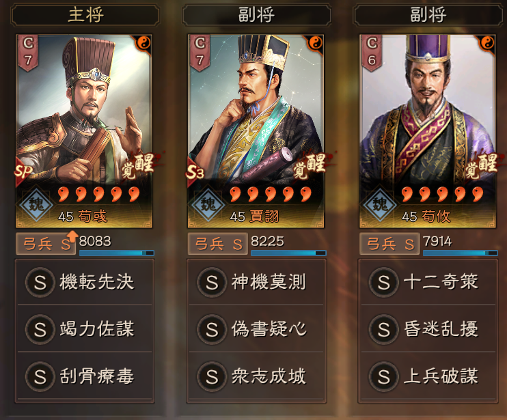Click 荀攸's 弓兵 S troop type label
507x420 pixels.
pyautogui.click(x=389, y=244)
